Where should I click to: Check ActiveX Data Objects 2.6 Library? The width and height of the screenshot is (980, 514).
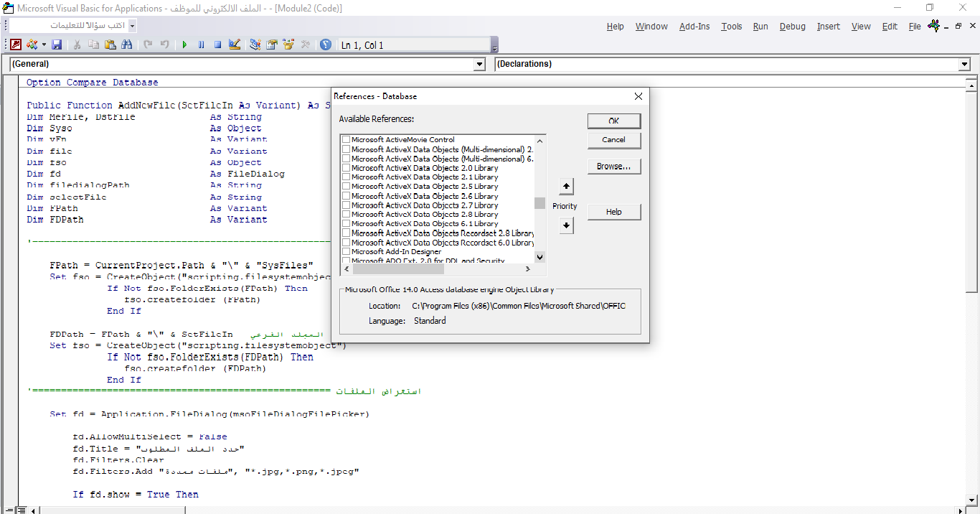[347, 196]
